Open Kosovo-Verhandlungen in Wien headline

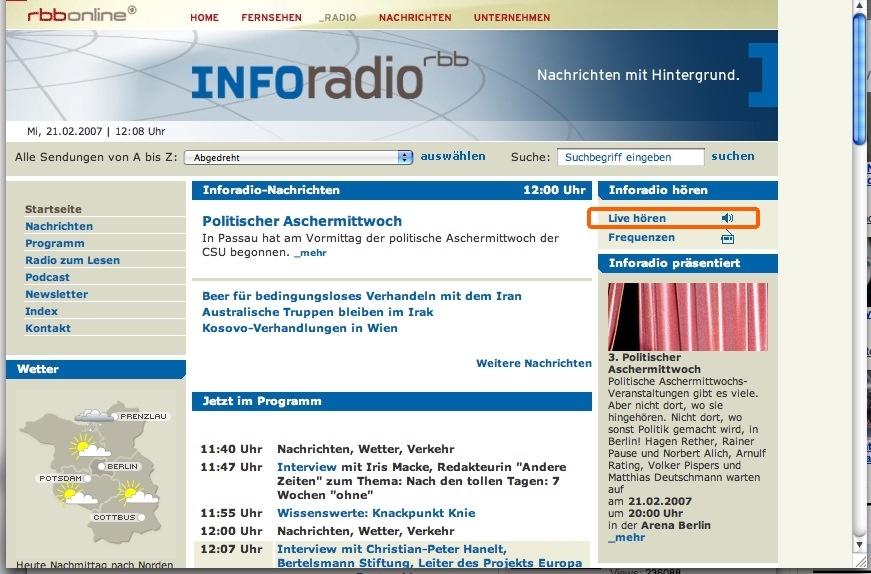(x=299, y=328)
